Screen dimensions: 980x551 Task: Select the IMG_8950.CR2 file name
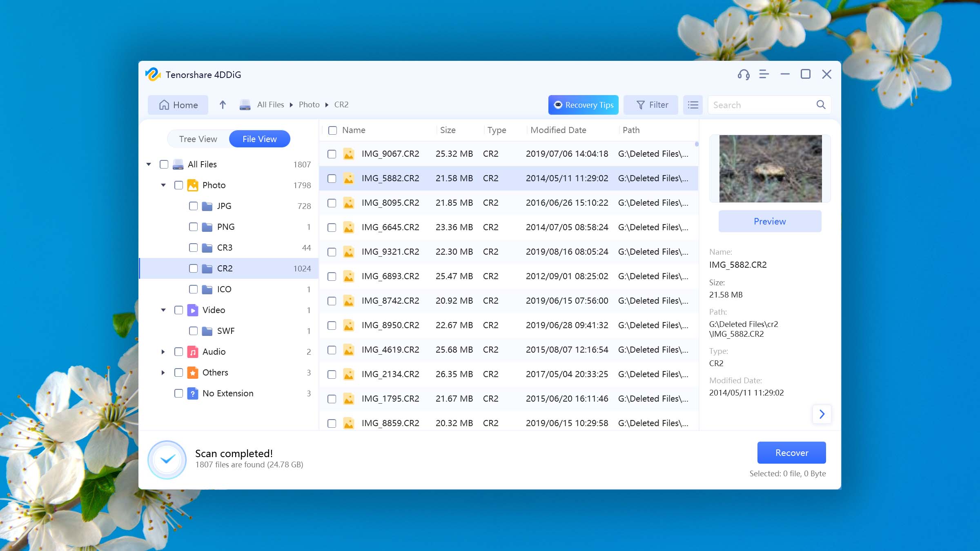coord(390,325)
